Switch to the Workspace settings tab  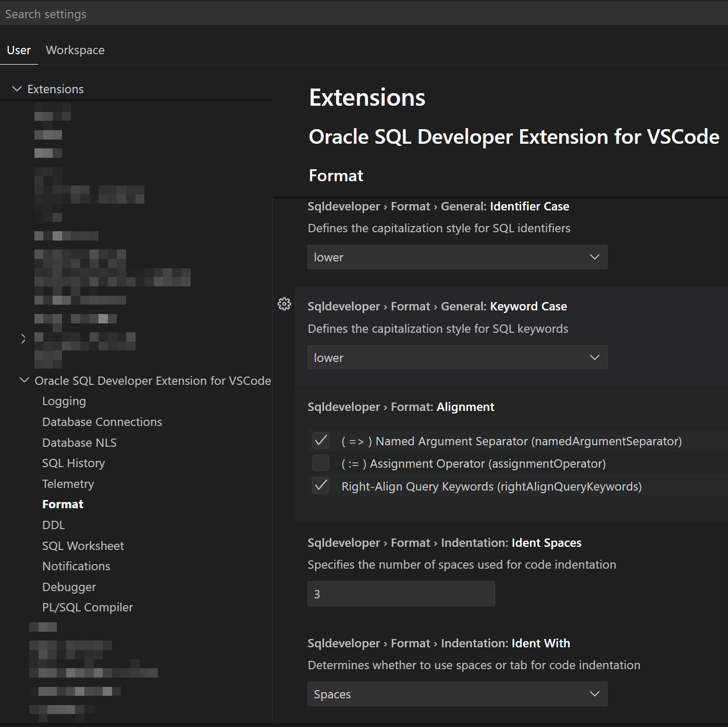tap(75, 51)
